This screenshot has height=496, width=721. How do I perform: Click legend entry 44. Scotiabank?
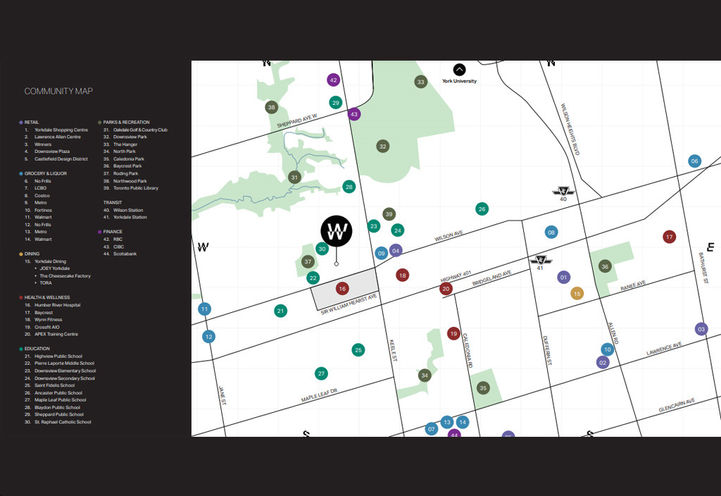pos(120,254)
